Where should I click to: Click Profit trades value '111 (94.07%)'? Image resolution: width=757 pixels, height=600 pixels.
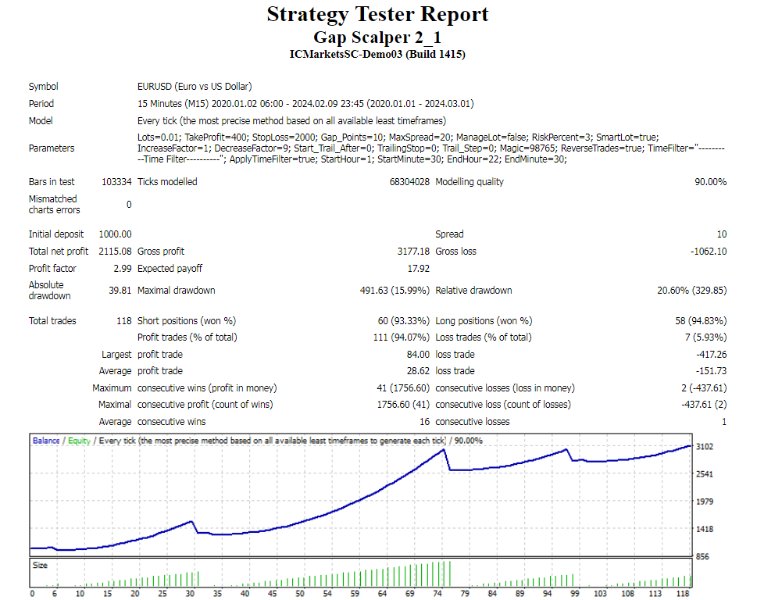pyautogui.click(x=401, y=337)
